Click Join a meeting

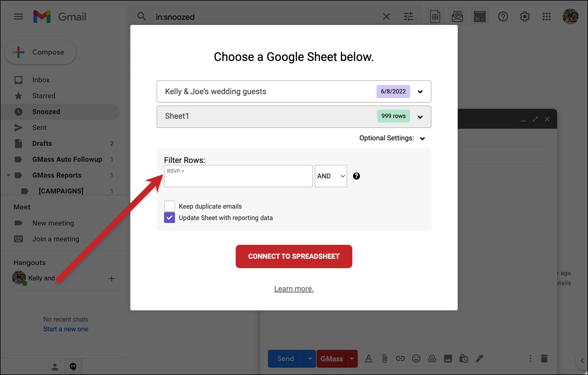(56, 239)
